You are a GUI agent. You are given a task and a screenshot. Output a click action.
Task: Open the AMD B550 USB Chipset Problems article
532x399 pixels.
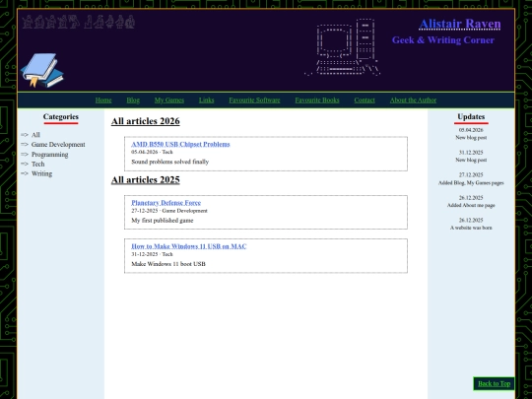pyautogui.click(x=180, y=144)
